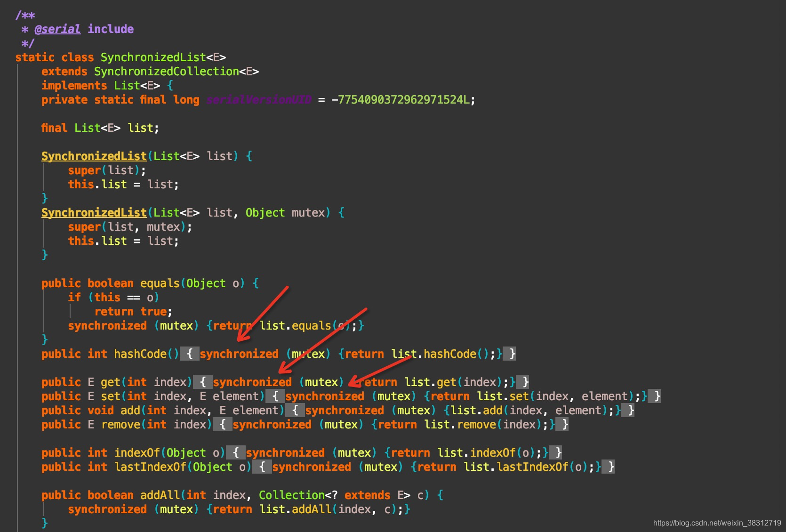Image resolution: width=786 pixels, height=532 pixels.
Task: Click lastIndexOf in 'public int lastIndexOf'
Action: 150,467
